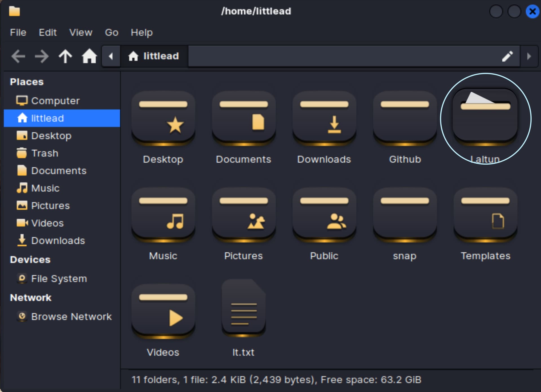
Task: Open the File menu
Action: click(18, 32)
